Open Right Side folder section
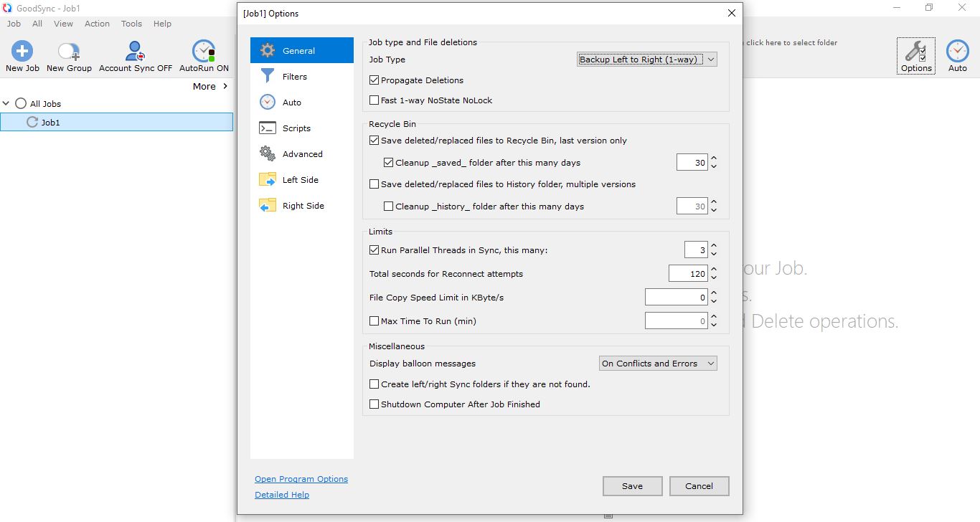The width and height of the screenshot is (980, 522). pyautogui.click(x=268, y=206)
